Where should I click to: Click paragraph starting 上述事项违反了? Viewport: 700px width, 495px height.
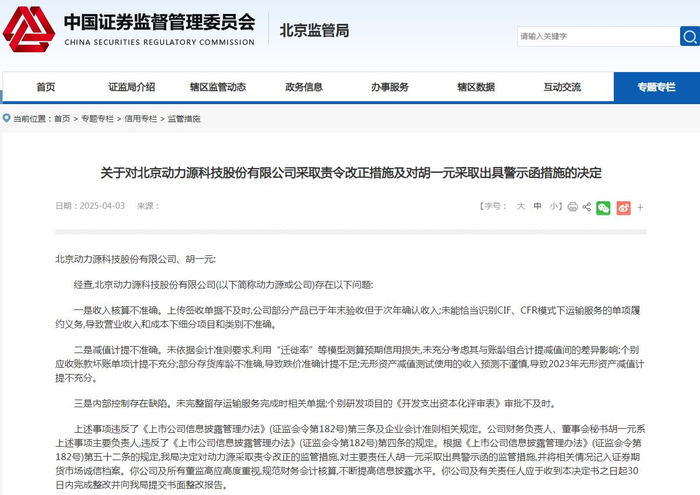(x=350, y=457)
